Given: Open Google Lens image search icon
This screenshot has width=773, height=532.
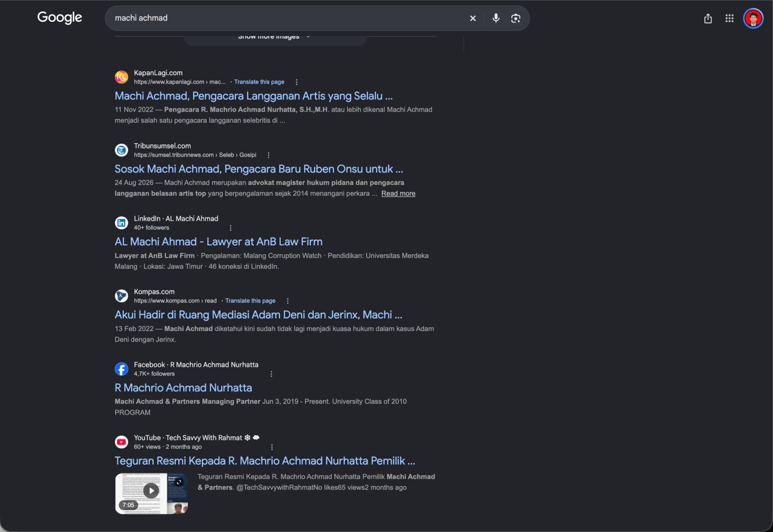Looking at the screenshot, I should click(515, 18).
